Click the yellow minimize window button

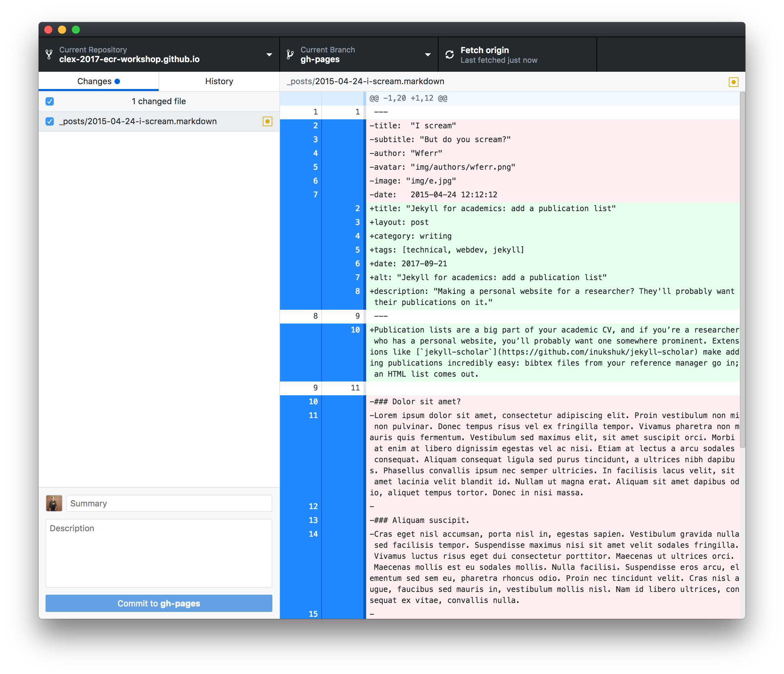[x=62, y=30]
